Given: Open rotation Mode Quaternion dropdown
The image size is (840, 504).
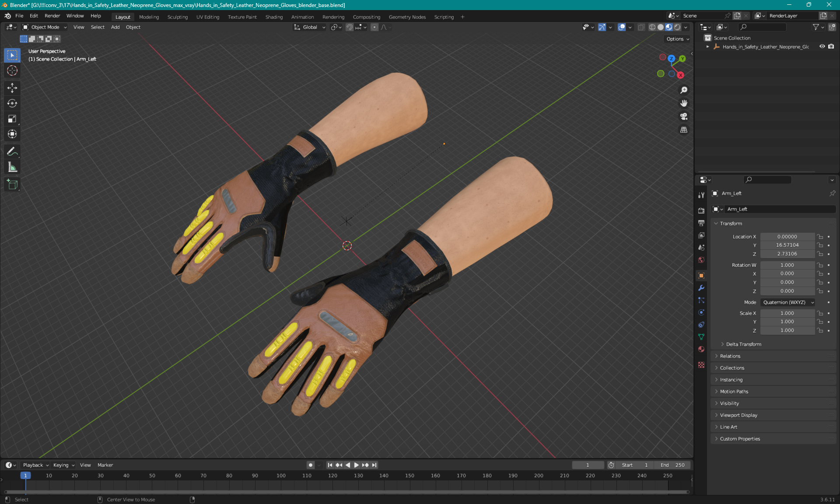Looking at the screenshot, I should [788, 302].
